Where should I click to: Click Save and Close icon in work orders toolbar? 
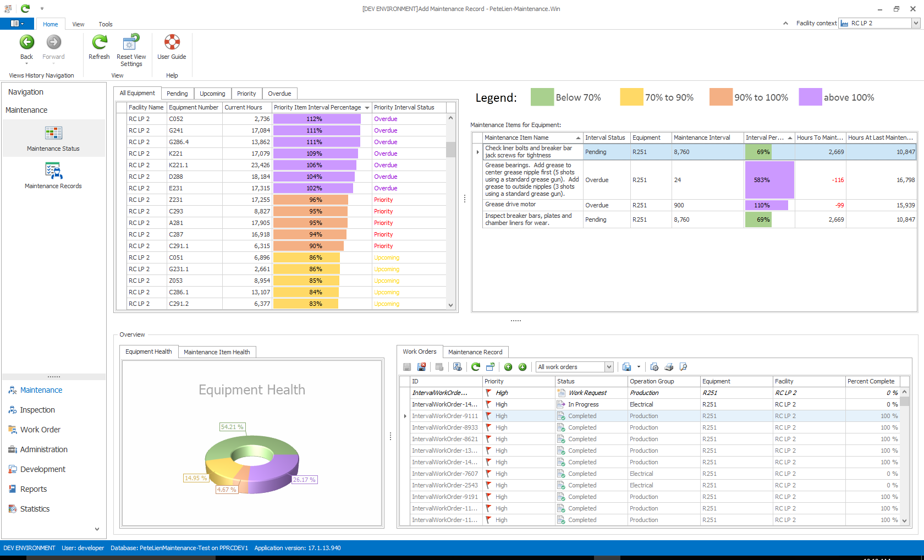click(421, 367)
